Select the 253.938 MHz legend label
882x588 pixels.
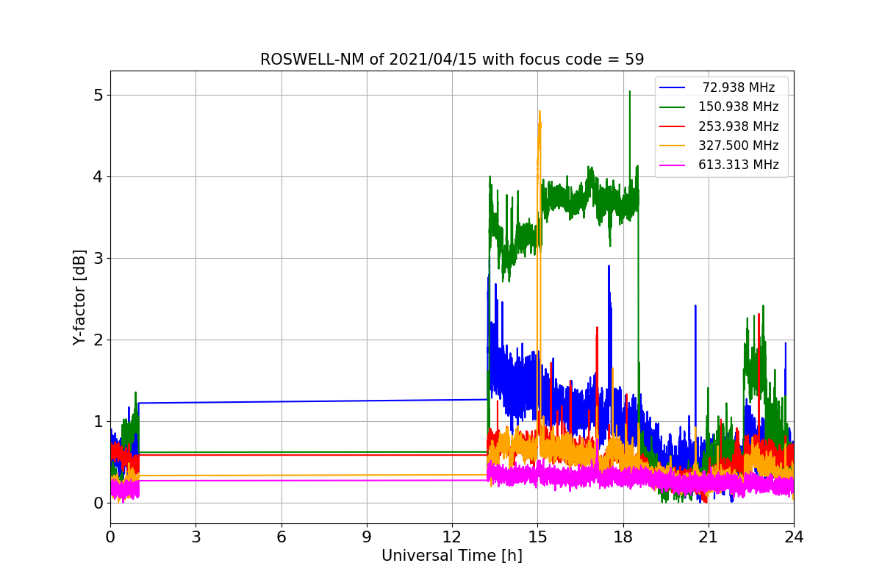click(739, 126)
